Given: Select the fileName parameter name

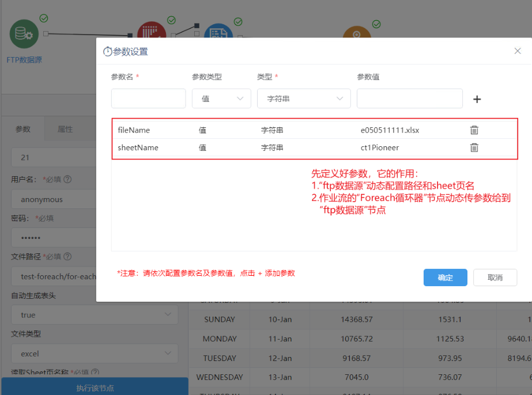Looking at the screenshot, I should (134, 130).
